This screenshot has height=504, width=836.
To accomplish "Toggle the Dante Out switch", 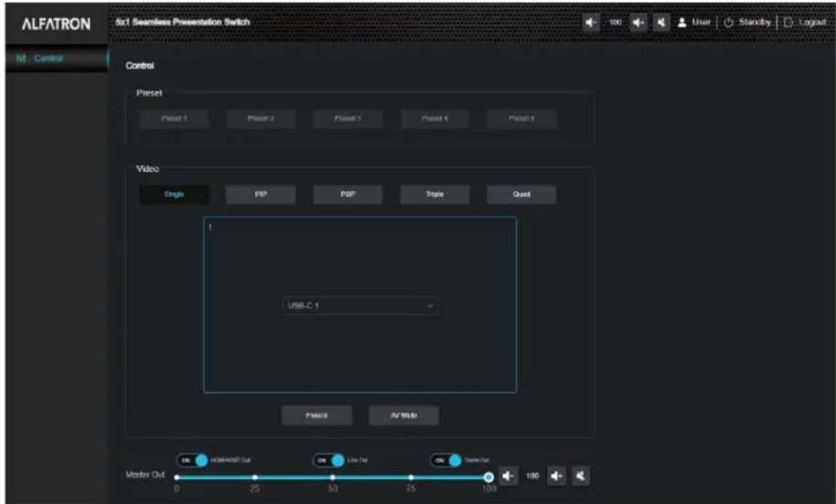I will 447,460.
